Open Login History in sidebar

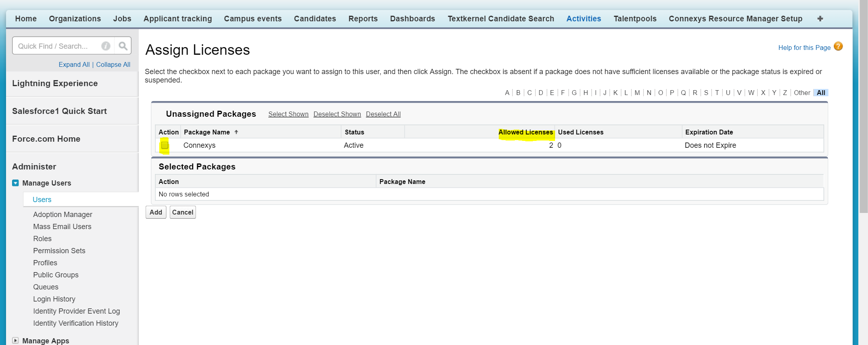tap(54, 299)
